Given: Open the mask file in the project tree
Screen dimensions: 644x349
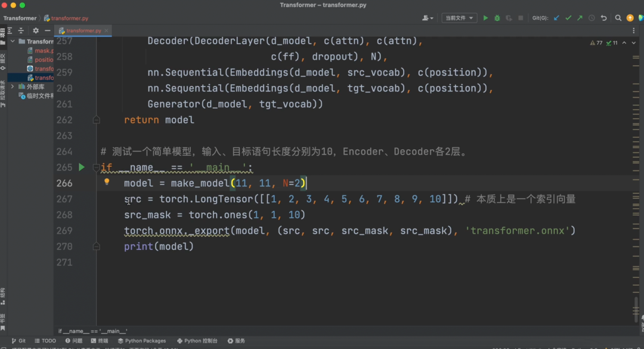Looking at the screenshot, I should [x=41, y=51].
